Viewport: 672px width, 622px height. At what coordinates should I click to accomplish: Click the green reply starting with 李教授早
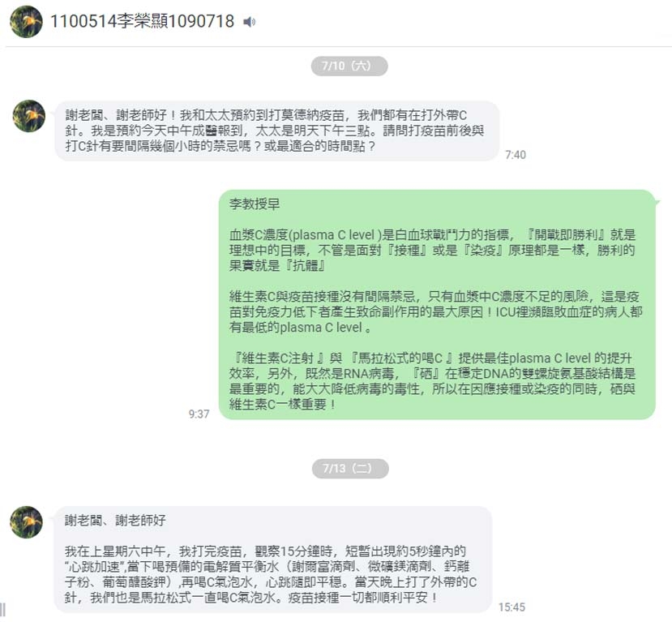437,304
